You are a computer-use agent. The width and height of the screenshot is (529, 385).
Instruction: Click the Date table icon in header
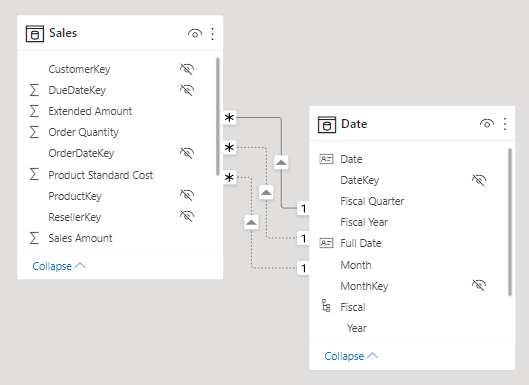point(327,125)
